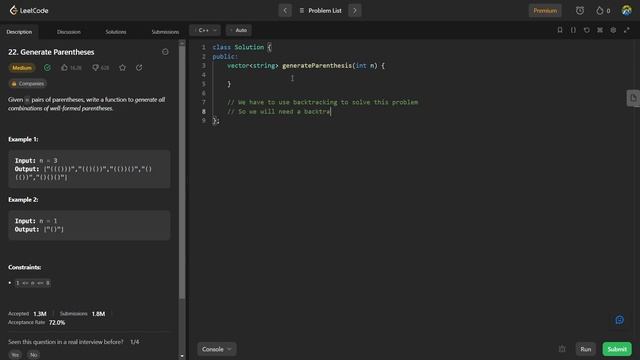
Task: Switch to the Description tab
Action: point(19,32)
